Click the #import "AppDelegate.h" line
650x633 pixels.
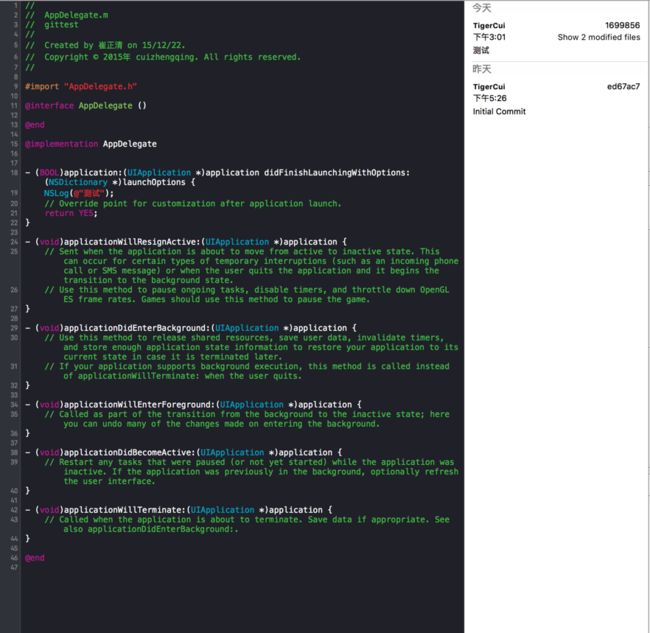click(81, 87)
